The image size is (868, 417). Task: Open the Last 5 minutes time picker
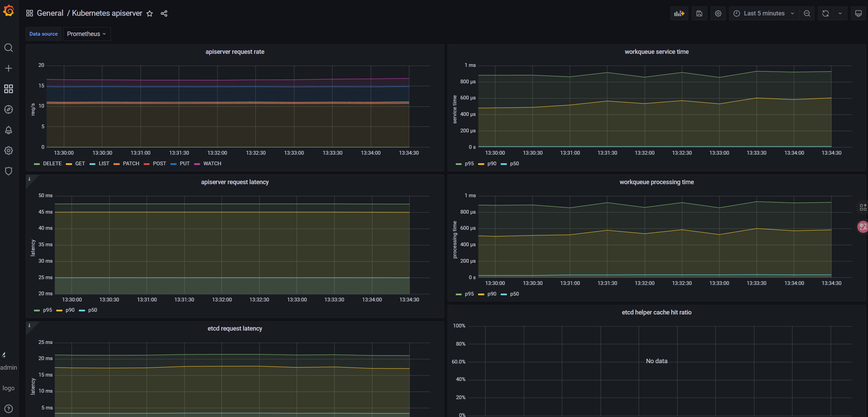764,13
